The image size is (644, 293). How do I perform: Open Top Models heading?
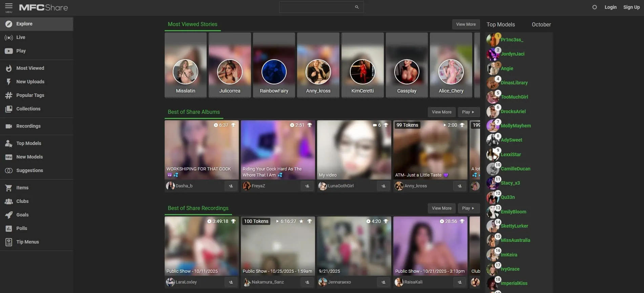pyautogui.click(x=501, y=25)
